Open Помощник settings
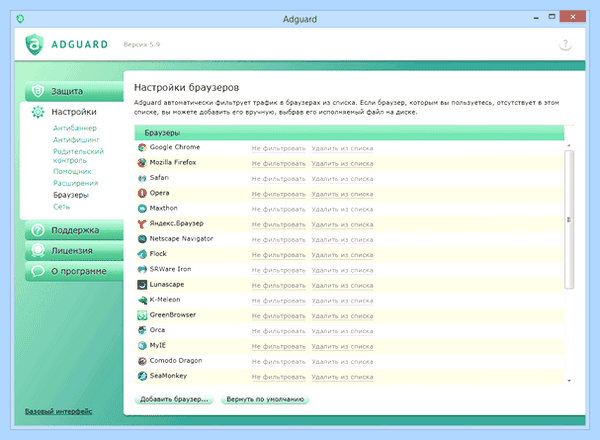 (72, 171)
